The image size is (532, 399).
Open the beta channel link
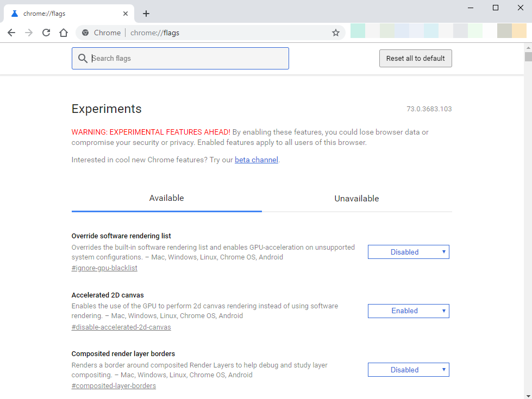pyautogui.click(x=256, y=160)
